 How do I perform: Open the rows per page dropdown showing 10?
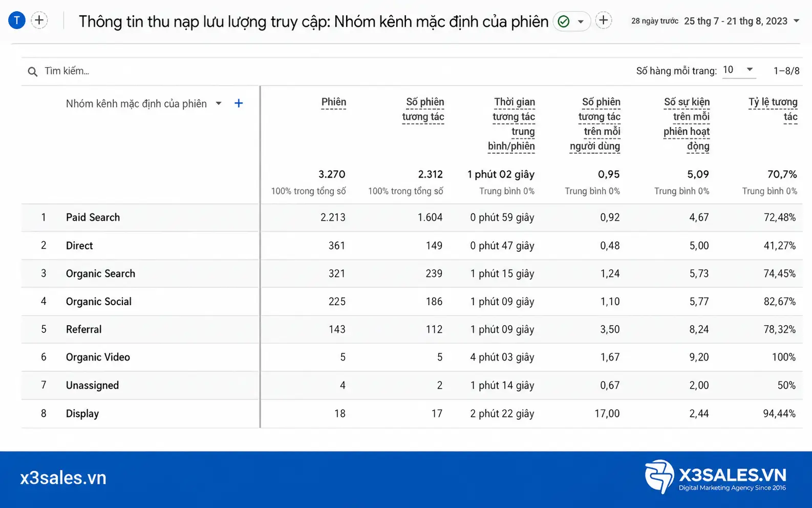coord(739,70)
